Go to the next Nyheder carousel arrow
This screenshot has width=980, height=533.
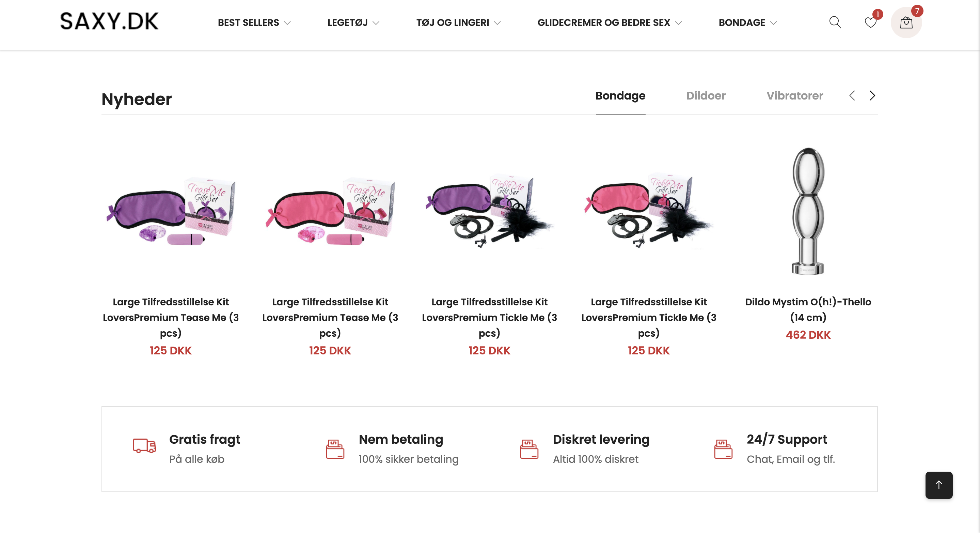tap(872, 95)
